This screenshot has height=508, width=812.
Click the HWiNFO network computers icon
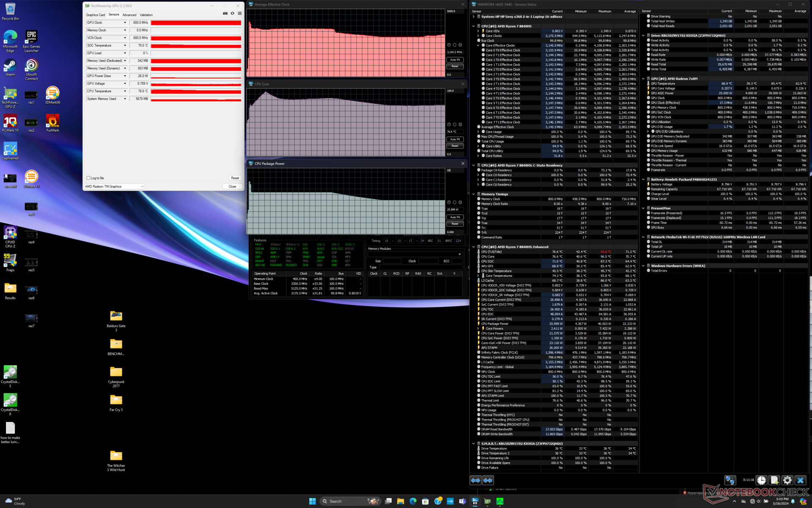click(x=730, y=480)
